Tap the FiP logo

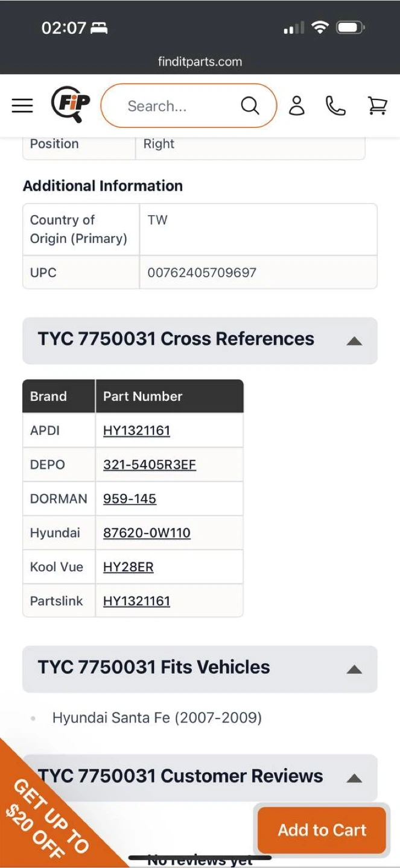(70, 105)
